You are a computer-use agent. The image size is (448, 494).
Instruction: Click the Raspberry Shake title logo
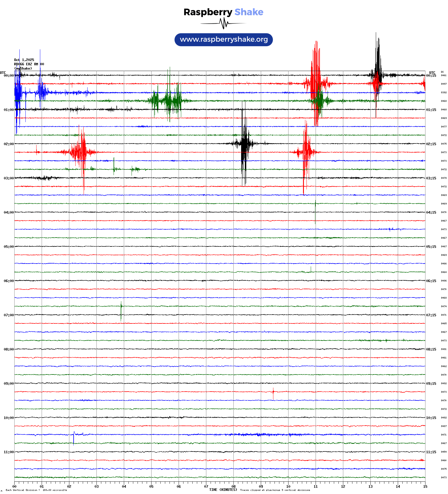point(223,12)
